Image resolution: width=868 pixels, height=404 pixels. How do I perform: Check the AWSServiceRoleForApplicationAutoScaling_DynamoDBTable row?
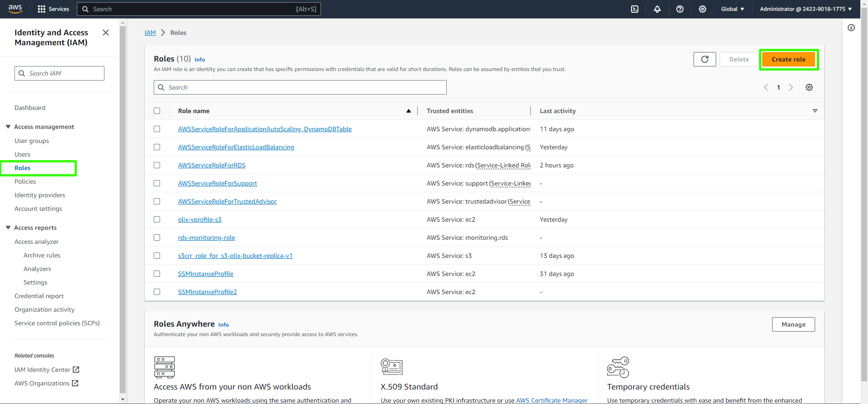point(157,129)
